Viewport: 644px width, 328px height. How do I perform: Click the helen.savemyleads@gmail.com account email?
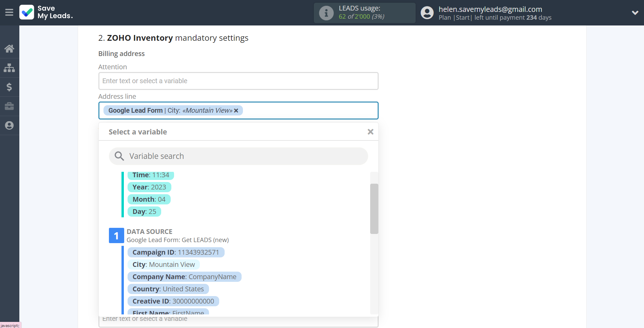pos(490,9)
